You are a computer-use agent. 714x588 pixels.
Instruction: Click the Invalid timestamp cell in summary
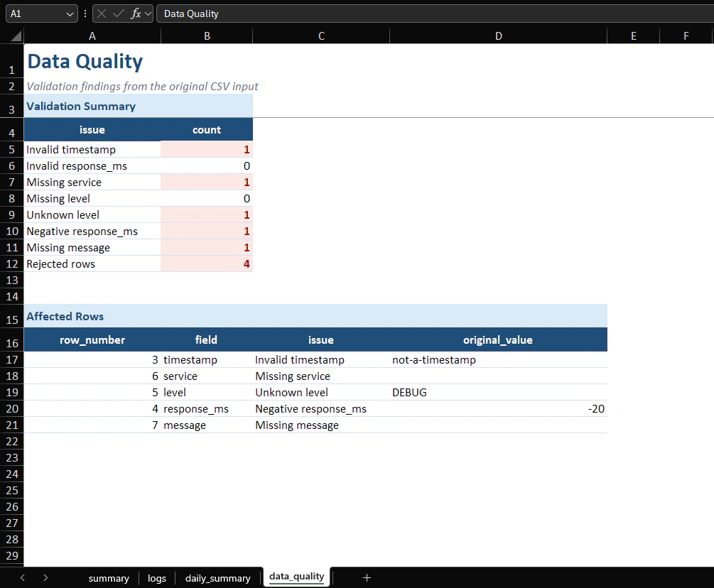click(x=92, y=149)
